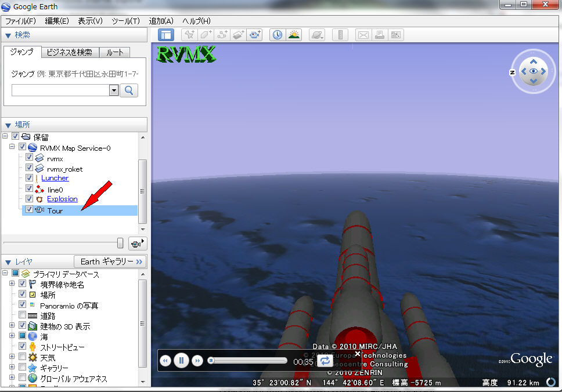Click the Add Placemark pushpin icon
Screen dimensions: 562x392
[189, 35]
